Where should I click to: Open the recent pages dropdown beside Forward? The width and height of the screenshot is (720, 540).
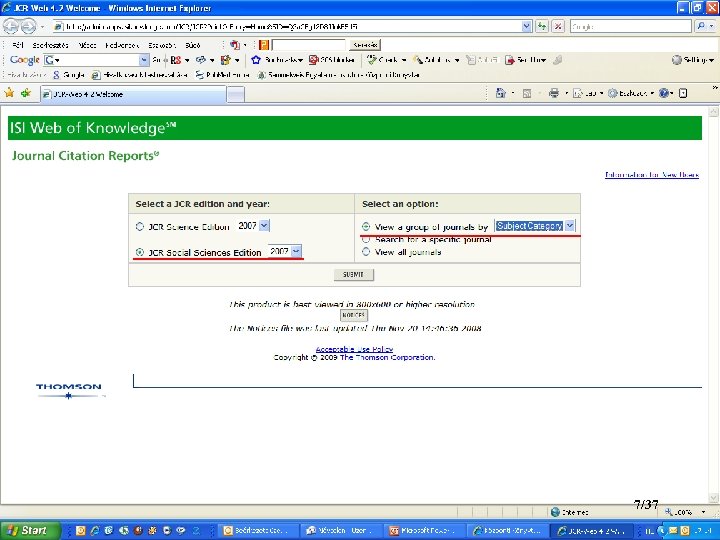tap(42, 27)
